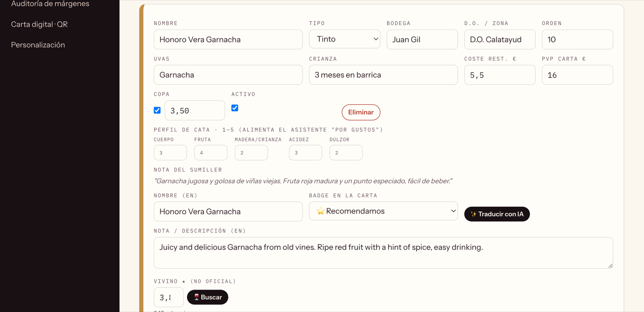
Task: Click the Acidez value field
Action: [x=306, y=153]
